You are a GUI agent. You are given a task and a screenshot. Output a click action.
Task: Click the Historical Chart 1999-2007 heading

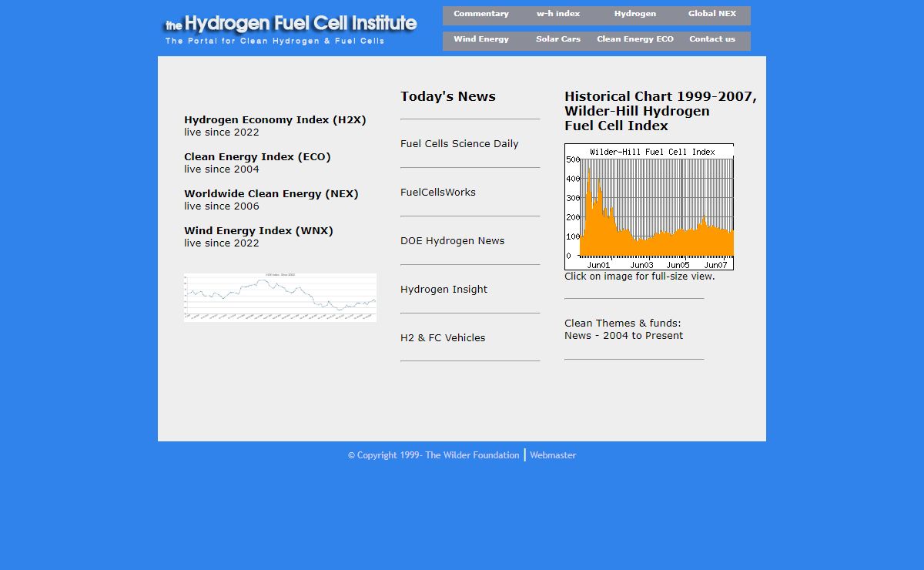[x=661, y=112]
